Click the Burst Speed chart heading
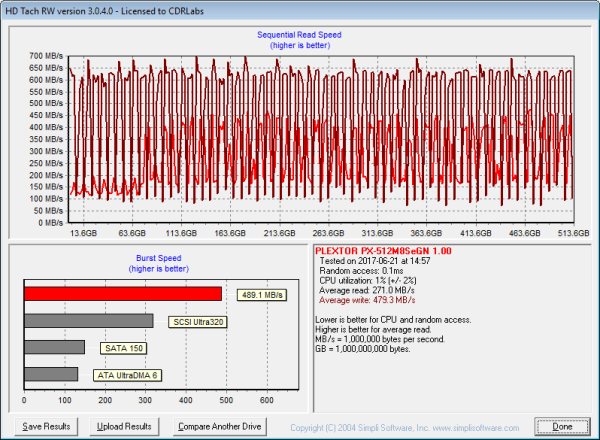This screenshot has height=440, width=600. tap(157, 257)
